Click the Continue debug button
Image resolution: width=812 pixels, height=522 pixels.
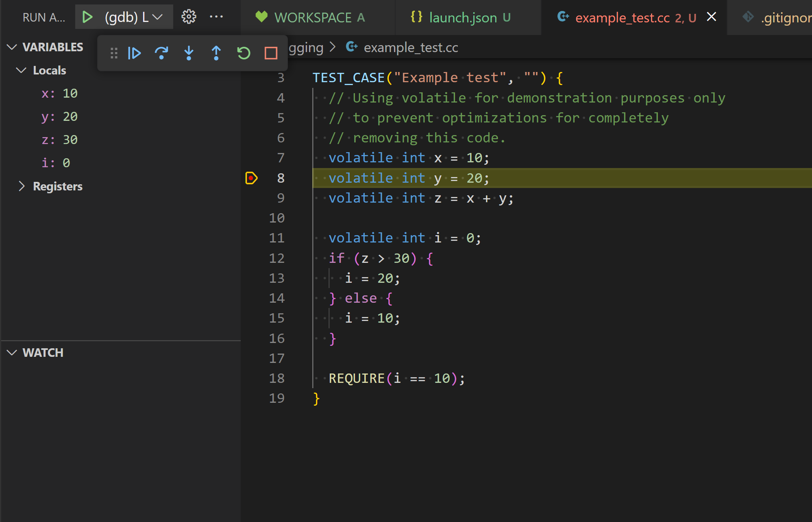tap(134, 53)
